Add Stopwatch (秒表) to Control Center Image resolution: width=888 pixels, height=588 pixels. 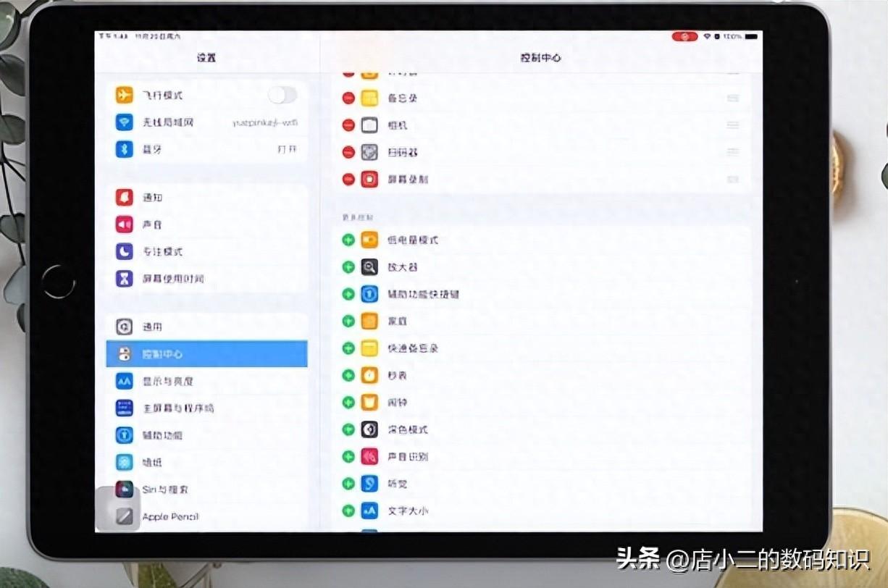coord(348,375)
